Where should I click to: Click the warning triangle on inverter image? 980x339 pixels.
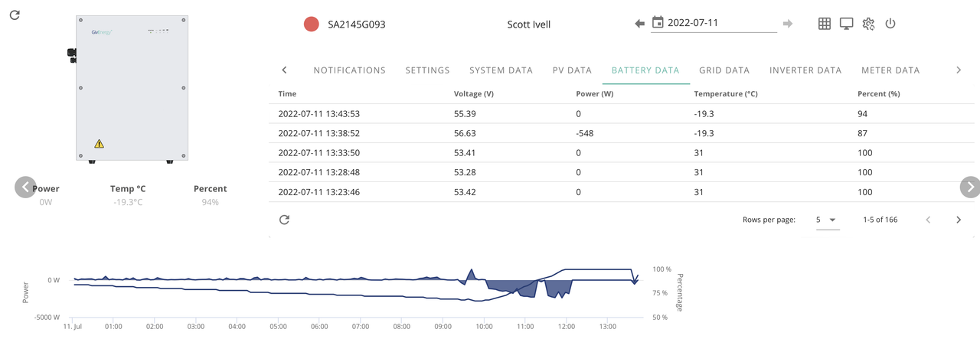tap(99, 144)
